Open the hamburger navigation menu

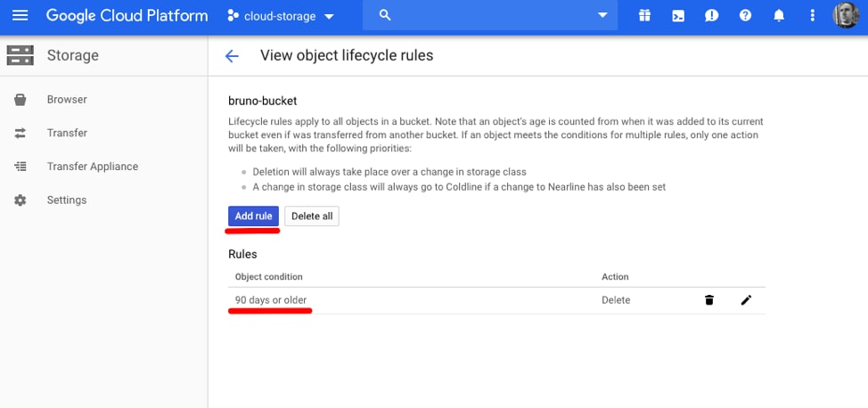click(x=20, y=16)
